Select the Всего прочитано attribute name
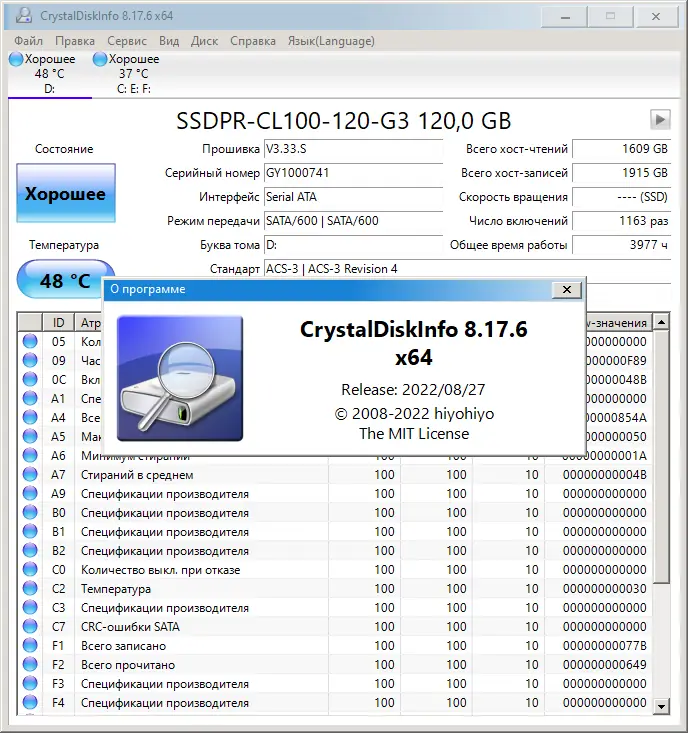 (128, 665)
